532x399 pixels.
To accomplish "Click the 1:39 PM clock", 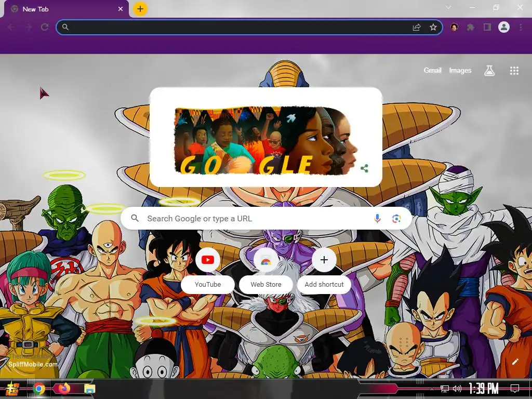I will coord(484,389).
